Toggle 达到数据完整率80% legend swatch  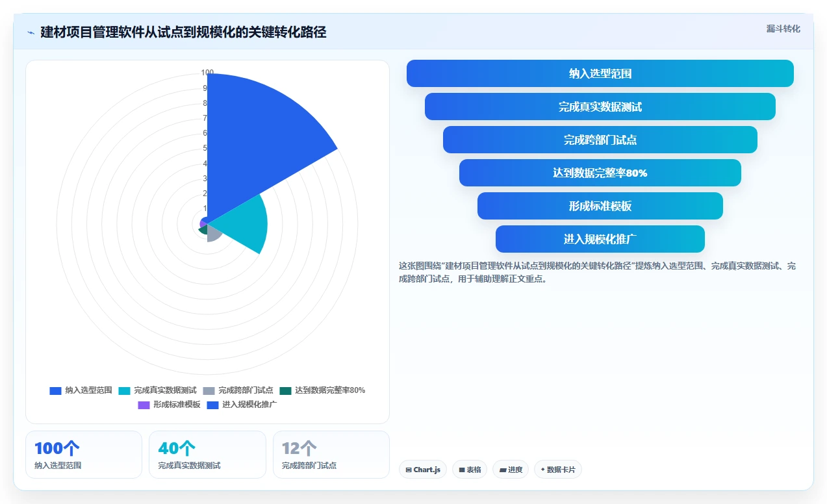[x=285, y=390]
